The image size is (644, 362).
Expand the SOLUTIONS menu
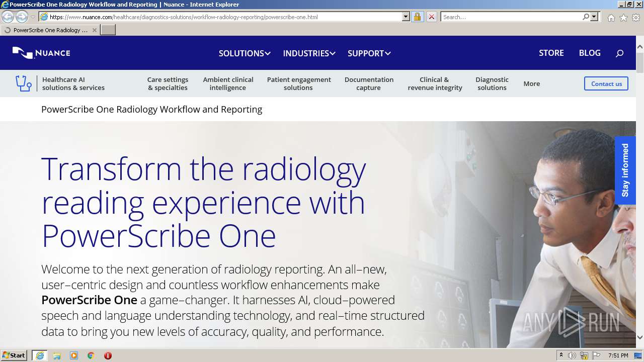coord(245,53)
